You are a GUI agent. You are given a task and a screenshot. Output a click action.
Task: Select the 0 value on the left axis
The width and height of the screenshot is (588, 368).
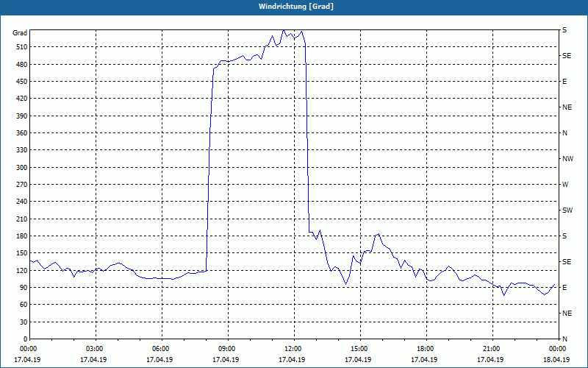[x=25, y=339]
